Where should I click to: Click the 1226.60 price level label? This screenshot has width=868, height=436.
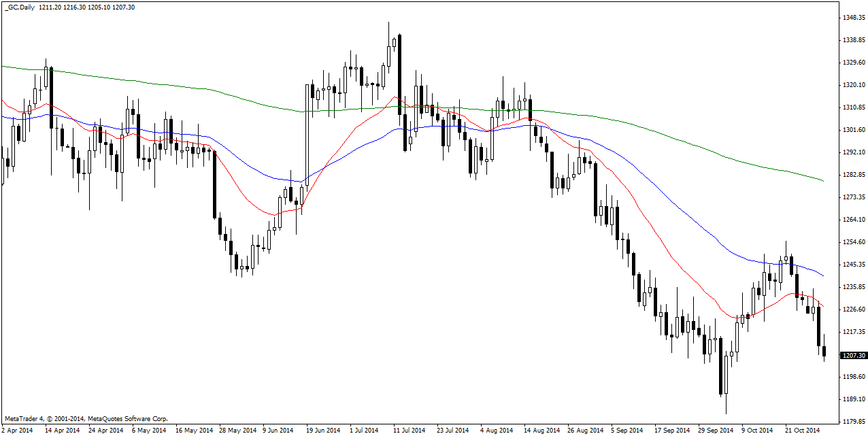(853, 309)
